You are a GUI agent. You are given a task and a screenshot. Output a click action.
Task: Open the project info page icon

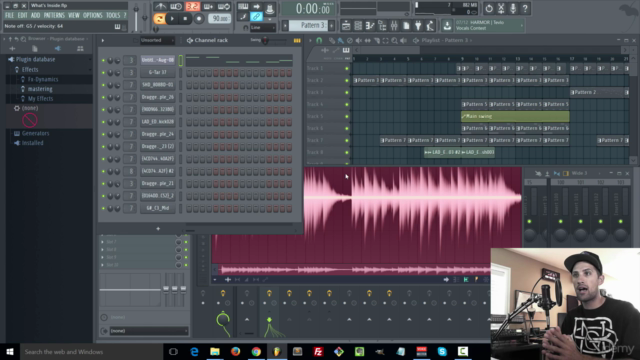click(406, 26)
